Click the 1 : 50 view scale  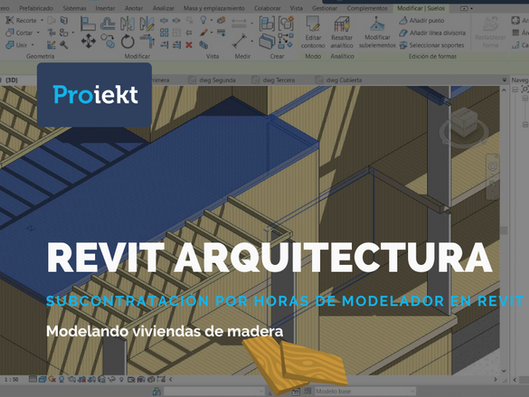[11, 380]
